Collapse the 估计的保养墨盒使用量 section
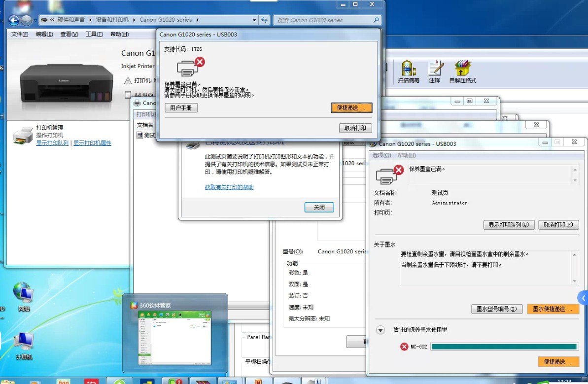588x384 pixels. [380, 330]
